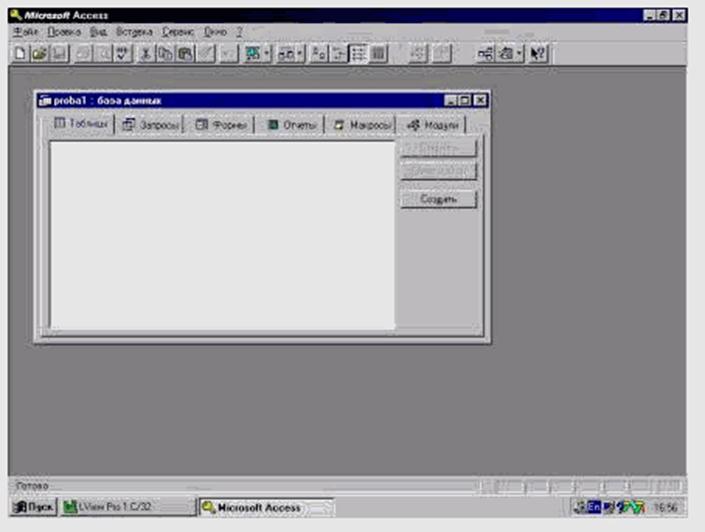Select the List view toolbar icon
This screenshot has height=532, width=705.
point(358,54)
